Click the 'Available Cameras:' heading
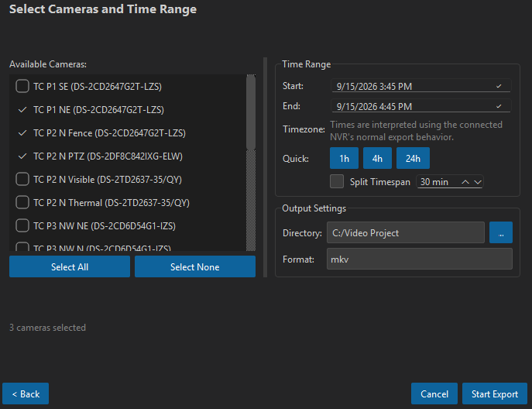Screen dimensions: 532x409 pos(48,64)
